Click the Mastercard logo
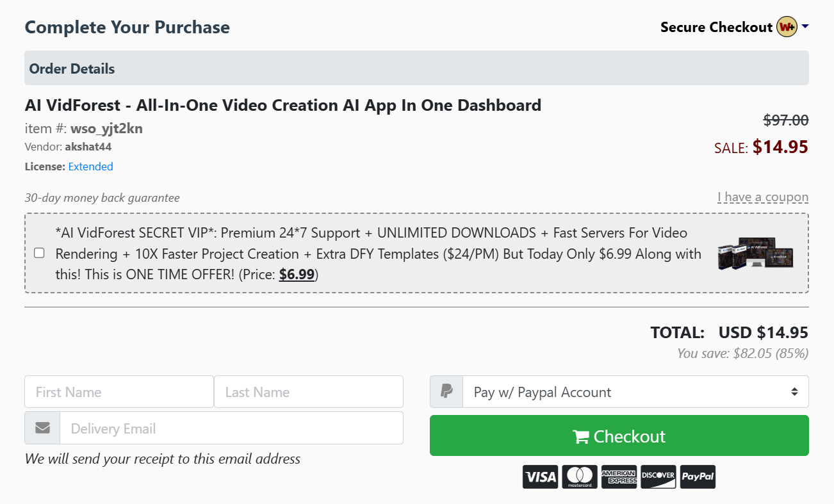Viewport: 834px width, 504px height. pyautogui.click(x=580, y=476)
